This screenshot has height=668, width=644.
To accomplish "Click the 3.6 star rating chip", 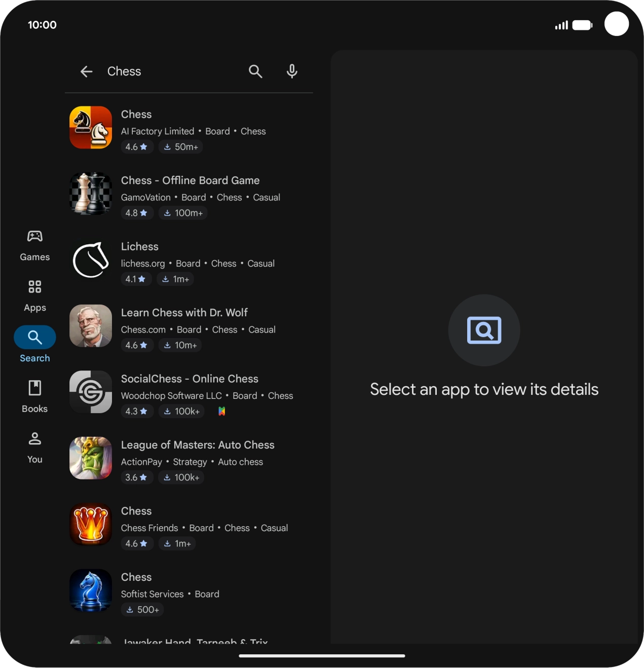I will [137, 477].
